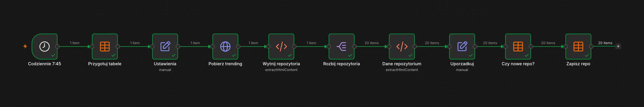The height and width of the screenshot is (107, 644).
Task: Click the output connector of Wytnij repozytoria
Action: 294,46
